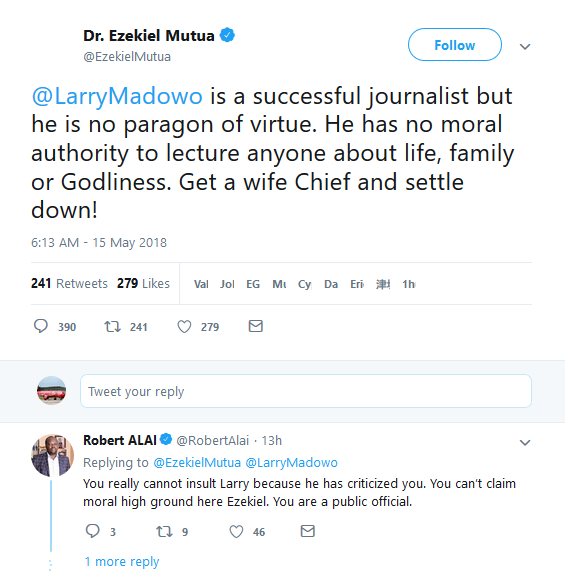
Task: View the 279 Likes list
Action: pos(143,283)
